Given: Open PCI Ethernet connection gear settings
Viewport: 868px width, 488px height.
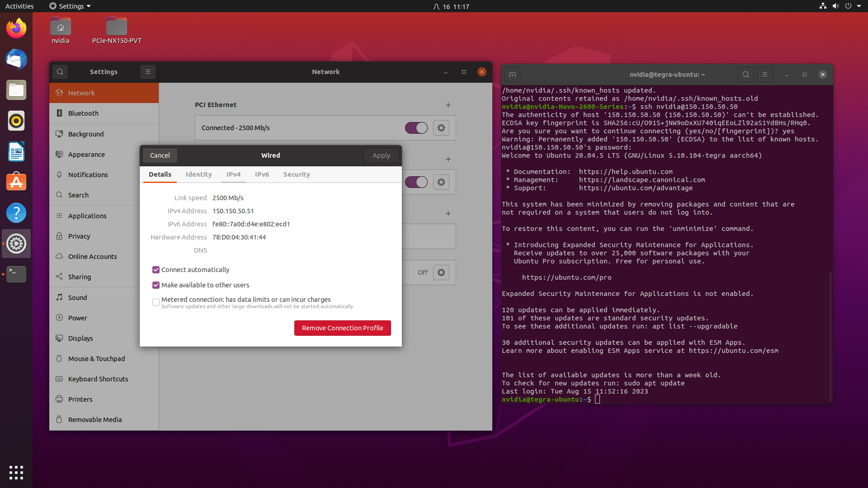Looking at the screenshot, I should pyautogui.click(x=441, y=128).
